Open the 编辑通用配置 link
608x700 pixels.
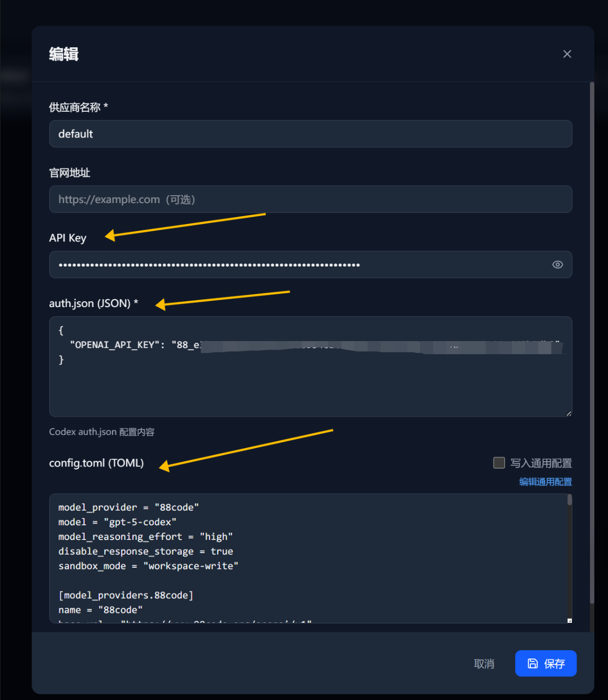point(545,482)
